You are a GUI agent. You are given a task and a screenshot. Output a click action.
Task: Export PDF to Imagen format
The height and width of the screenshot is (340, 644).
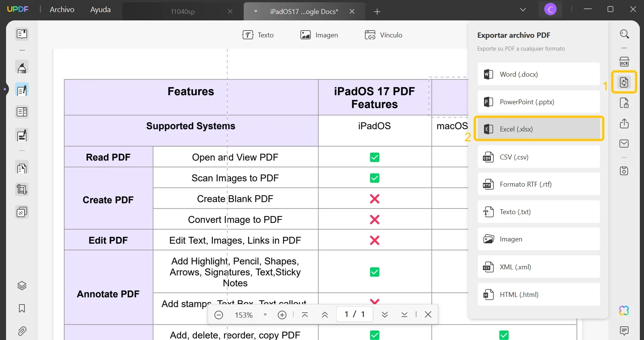coord(539,239)
